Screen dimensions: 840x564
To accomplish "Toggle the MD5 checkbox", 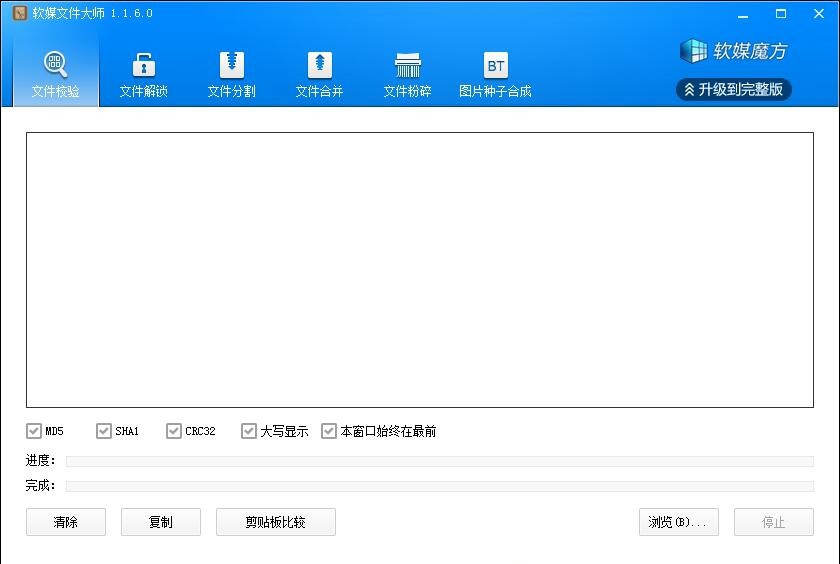I will [x=34, y=431].
